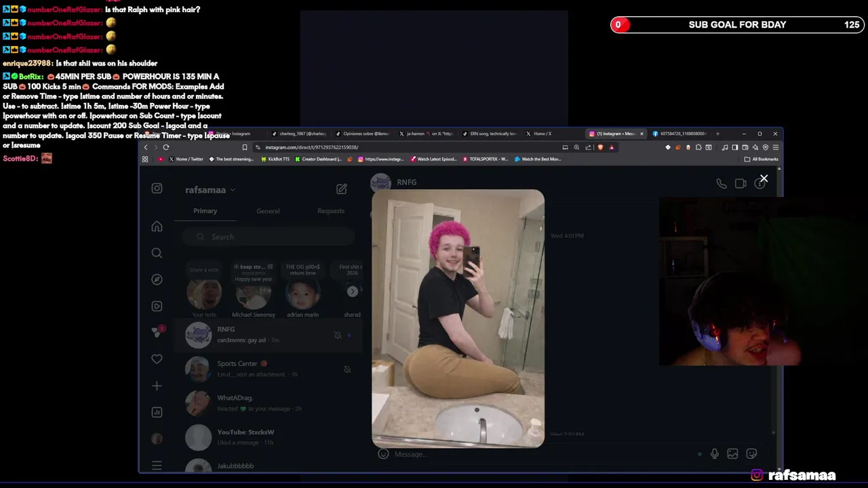The width and height of the screenshot is (868, 488).
Task: Reload the Instagram page
Action: coord(166,147)
